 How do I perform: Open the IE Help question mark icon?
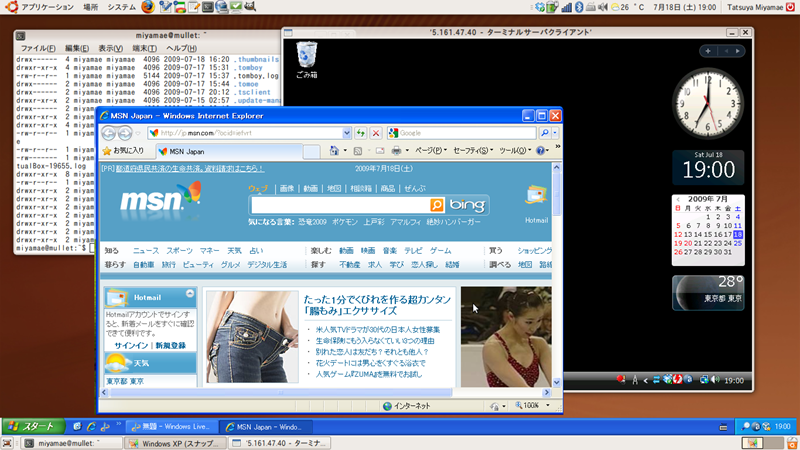coord(540,151)
